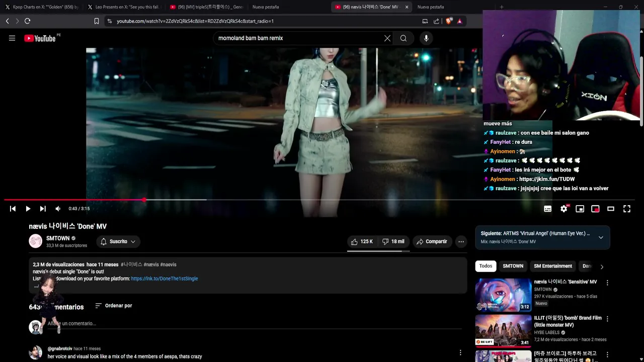This screenshot has height=362, width=644.
Task: Click the site info icon in address bar
Action: (x=110, y=21)
